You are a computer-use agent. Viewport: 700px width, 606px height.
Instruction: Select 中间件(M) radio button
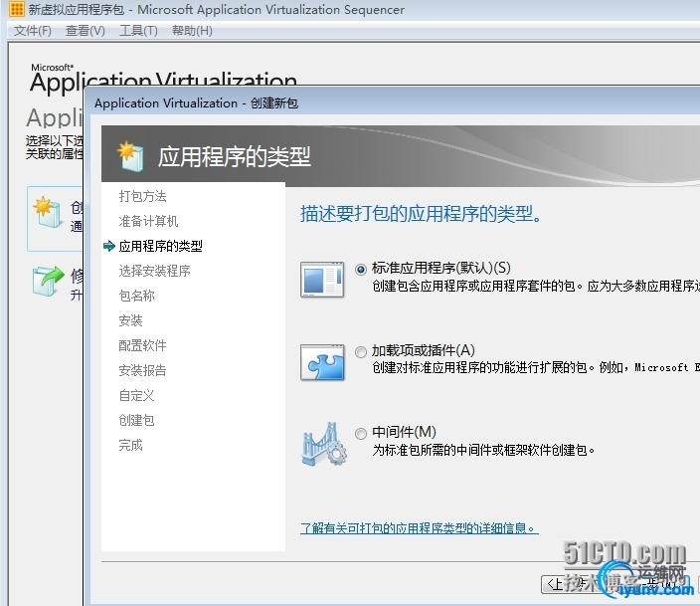tap(361, 434)
